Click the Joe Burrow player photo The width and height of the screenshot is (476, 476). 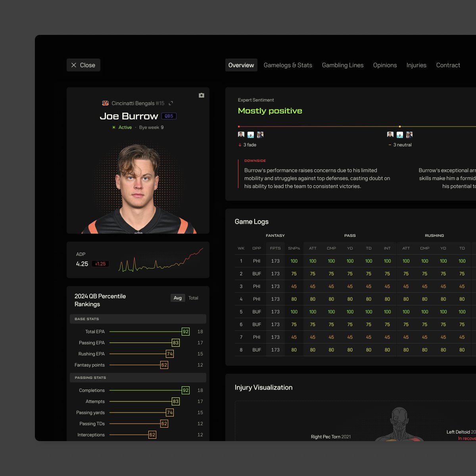(138, 188)
